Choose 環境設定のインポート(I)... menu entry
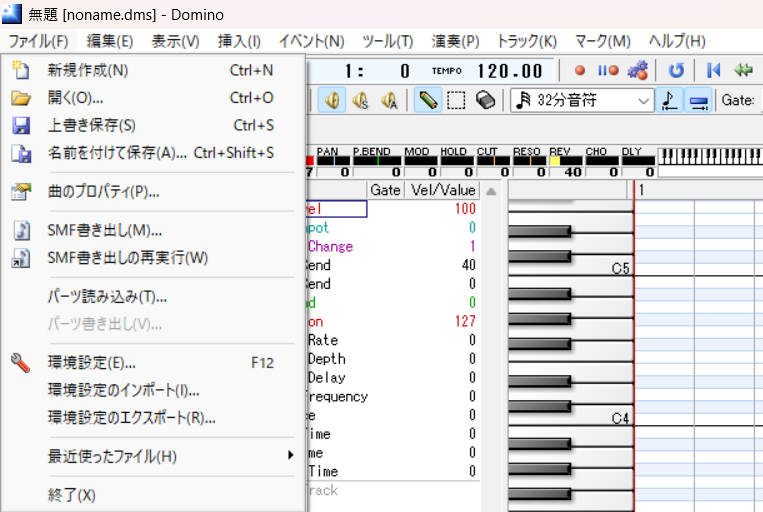The width and height of the screenshot is (763, 512). 153,390
